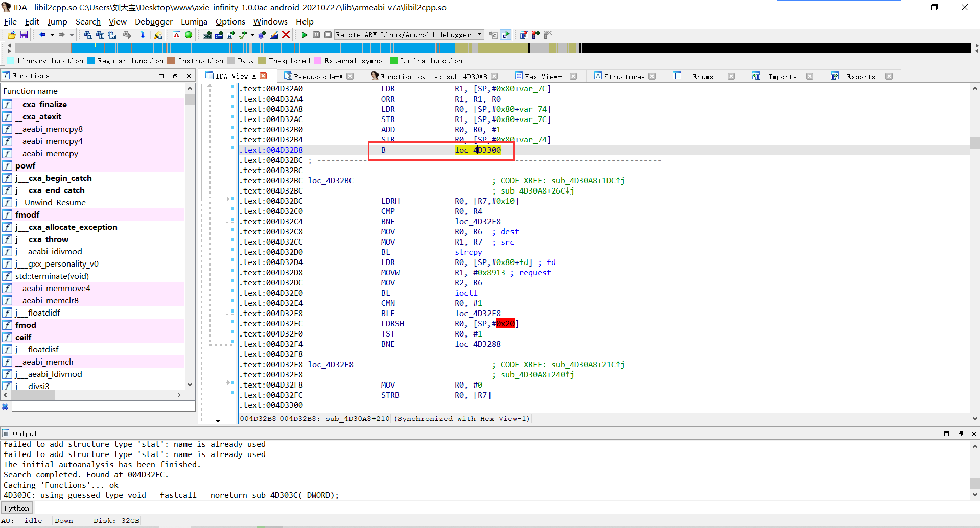This screenshot has height=528, width=980.
Task: Open a file using the folder icon
Action: (x=10, y=34)
